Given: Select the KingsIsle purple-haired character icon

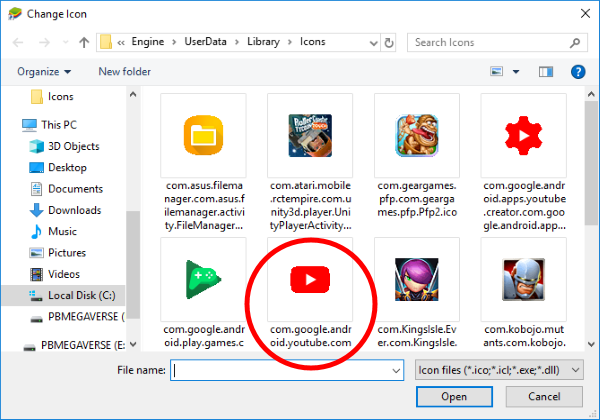Looking at the screenshot, I should coord(417,279).
